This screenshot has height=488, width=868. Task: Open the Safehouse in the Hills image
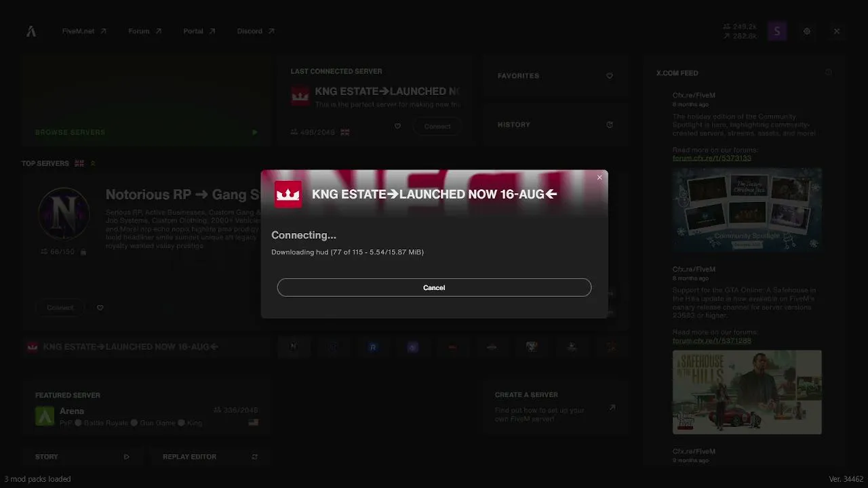747,392
